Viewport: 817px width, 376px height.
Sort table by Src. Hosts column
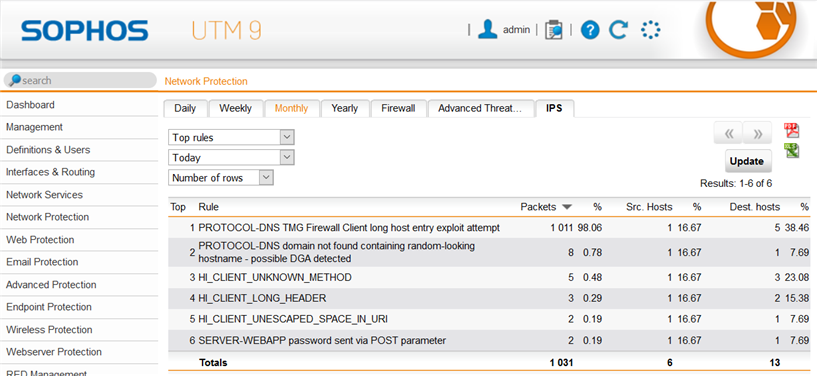pyautogui.click(x=649, y=207)
